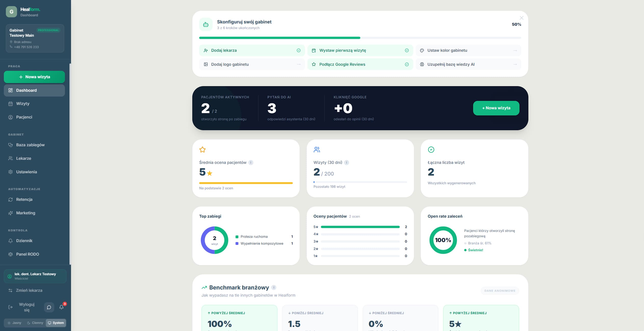Open Dziennik under Kontrola
Viewport: 644px width, 331px height.
(34, 241)
